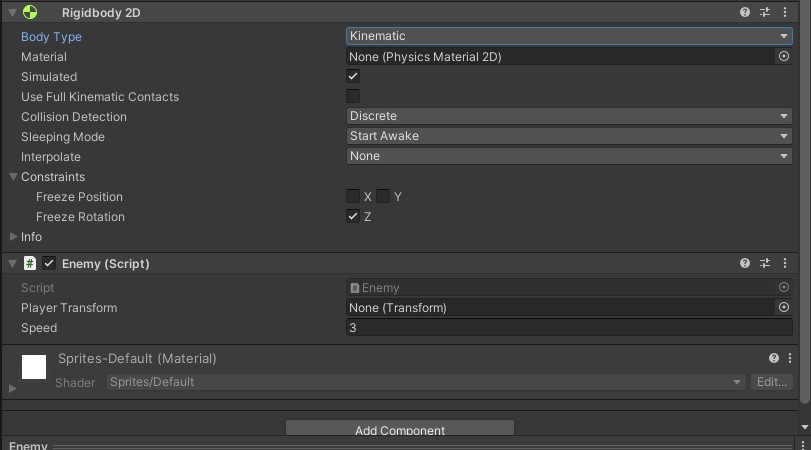The height and width of the screenshot is (450, 811).
Task: Open Enemy (Script) more options menu
Action: click(x=785, y=263)
